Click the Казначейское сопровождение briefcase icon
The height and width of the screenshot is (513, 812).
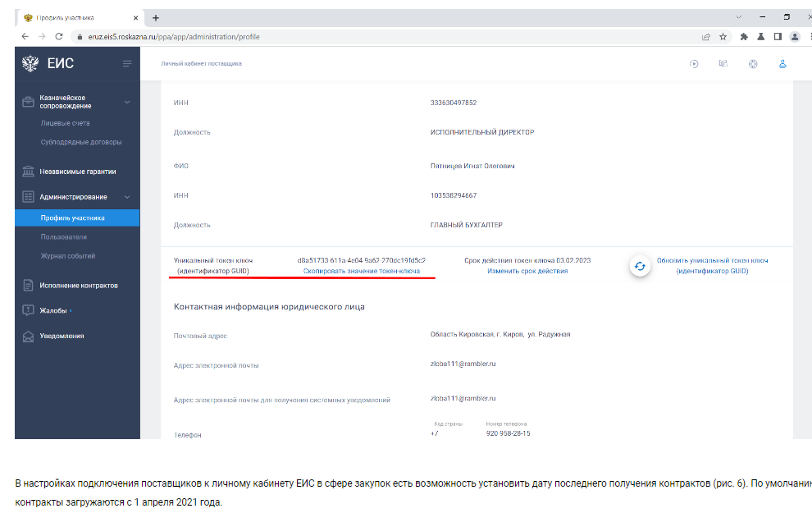[29, 102]
